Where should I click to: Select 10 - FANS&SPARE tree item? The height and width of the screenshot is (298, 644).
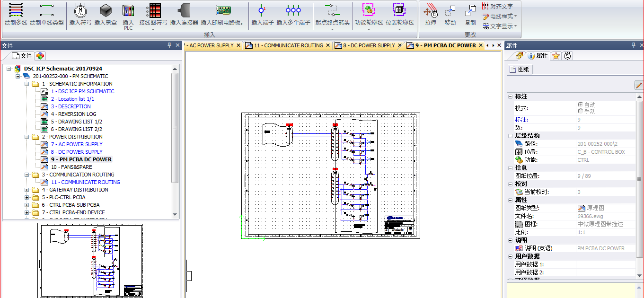[71, 167]
